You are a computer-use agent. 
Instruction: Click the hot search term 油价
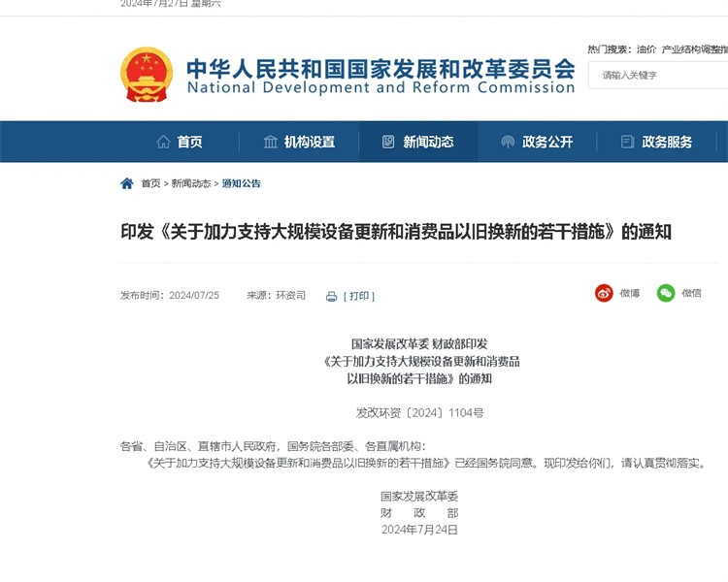click(x=646, y=49)
